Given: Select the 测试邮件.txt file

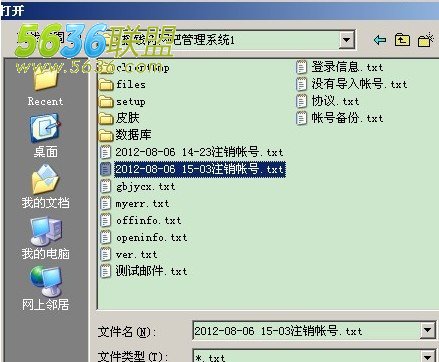Looking at the screenshot, I should [x=144, y=271].
